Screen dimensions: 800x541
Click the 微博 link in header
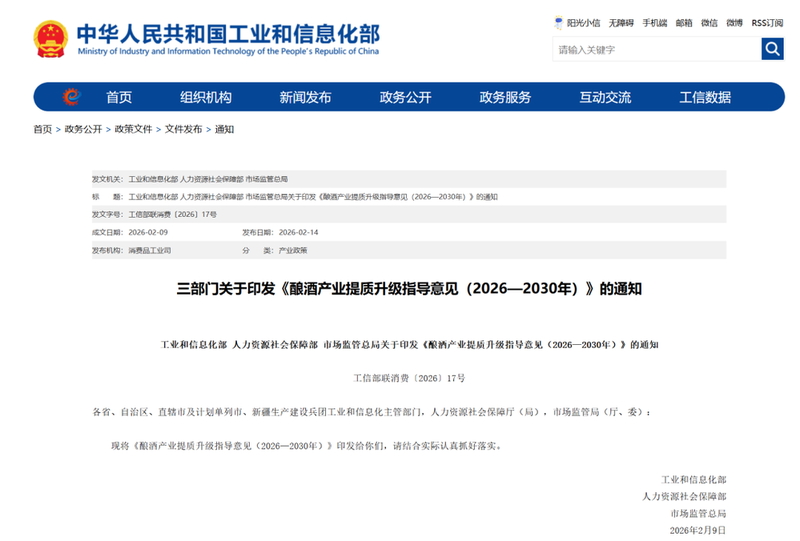[735, 23]
